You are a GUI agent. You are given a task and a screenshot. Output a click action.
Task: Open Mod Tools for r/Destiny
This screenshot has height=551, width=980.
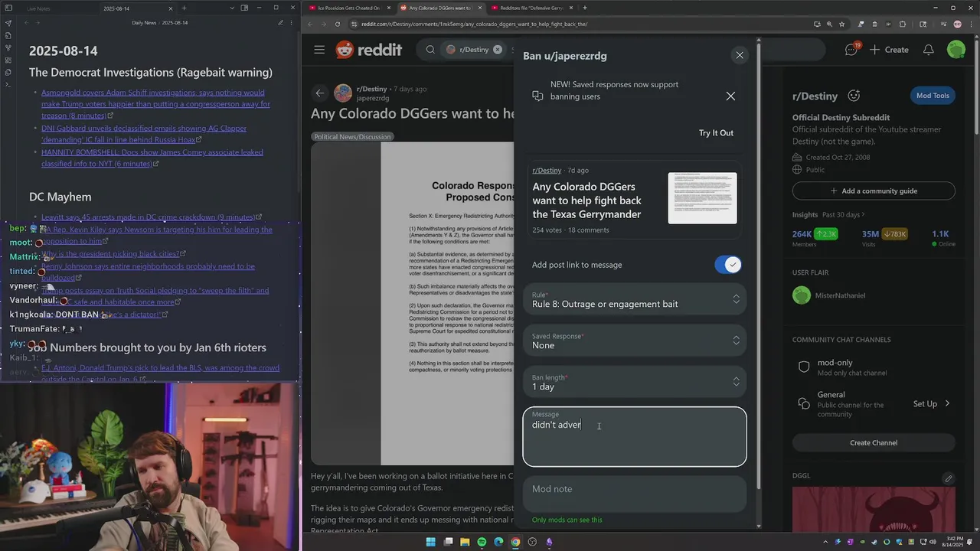coord(933,96)
